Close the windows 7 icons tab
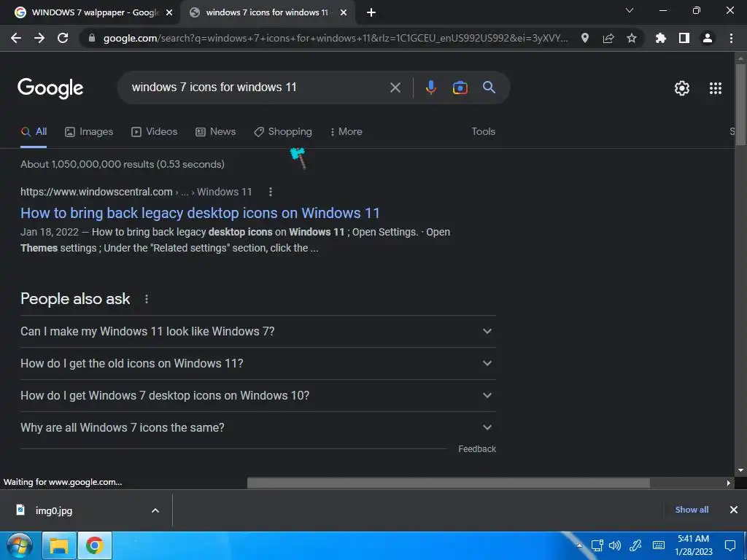This screenshot has width=747, height=560. click(x=344, y=12)
